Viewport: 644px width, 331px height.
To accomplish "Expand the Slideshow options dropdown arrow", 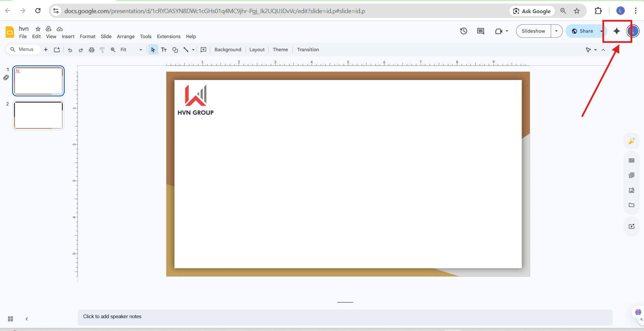I will (556, 31).
